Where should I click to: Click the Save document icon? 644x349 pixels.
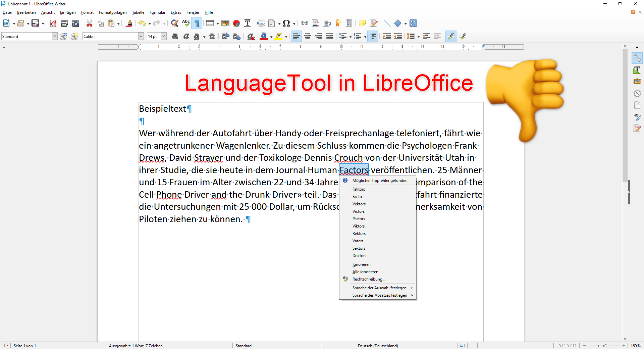click(35, 23)
